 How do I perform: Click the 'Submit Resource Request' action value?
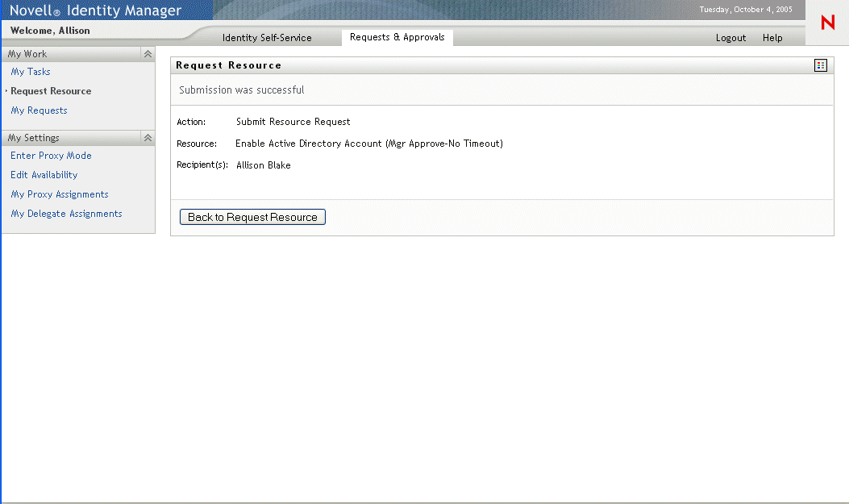(293, 122)
